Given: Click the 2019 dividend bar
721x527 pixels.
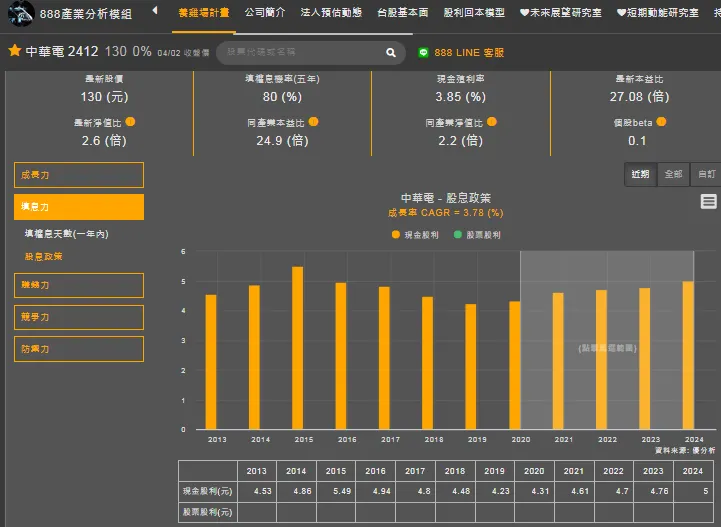Looking at the screenshot, I should 471,367.
